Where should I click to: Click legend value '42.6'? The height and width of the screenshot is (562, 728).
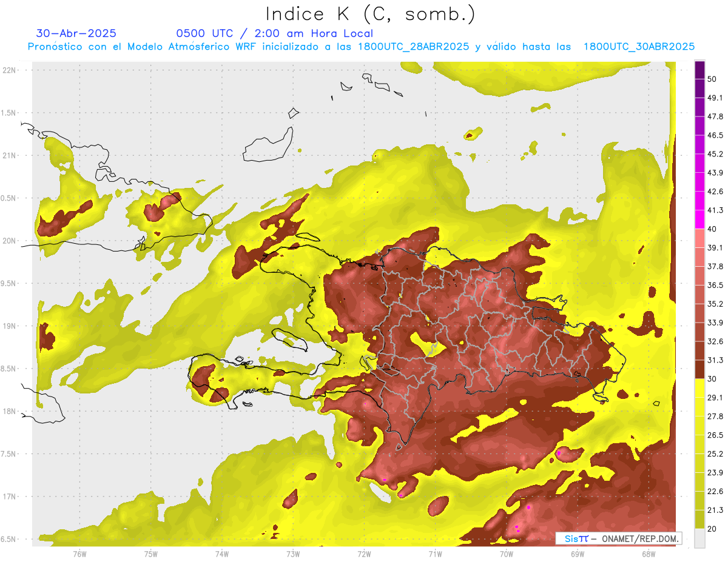point(715,192)
